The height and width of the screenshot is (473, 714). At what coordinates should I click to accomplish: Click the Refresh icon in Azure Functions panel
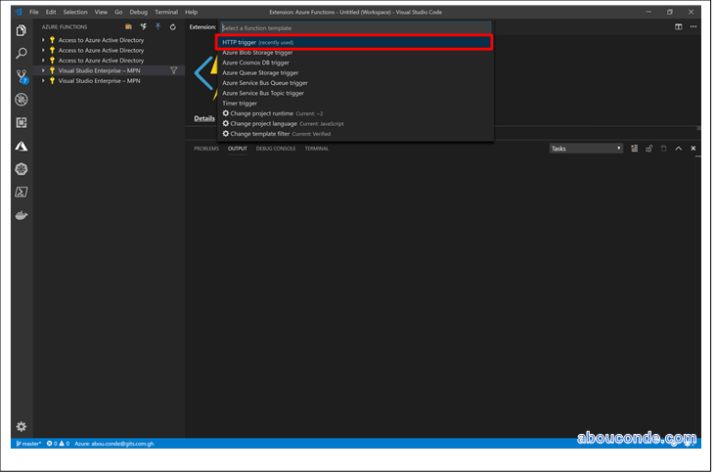(x=173, y=27)
